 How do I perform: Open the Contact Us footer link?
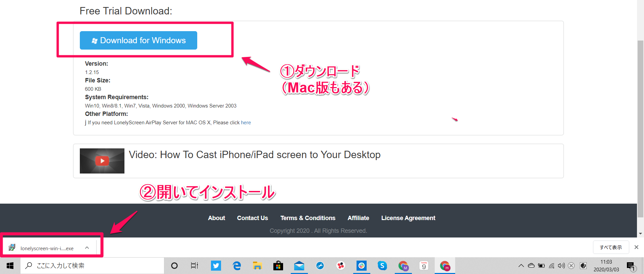coord(253,218)
